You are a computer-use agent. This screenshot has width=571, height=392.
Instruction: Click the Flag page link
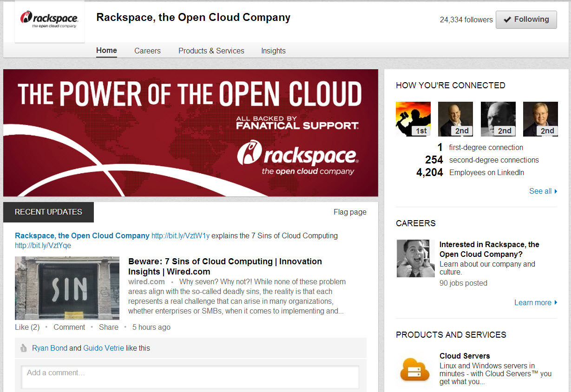350,212
